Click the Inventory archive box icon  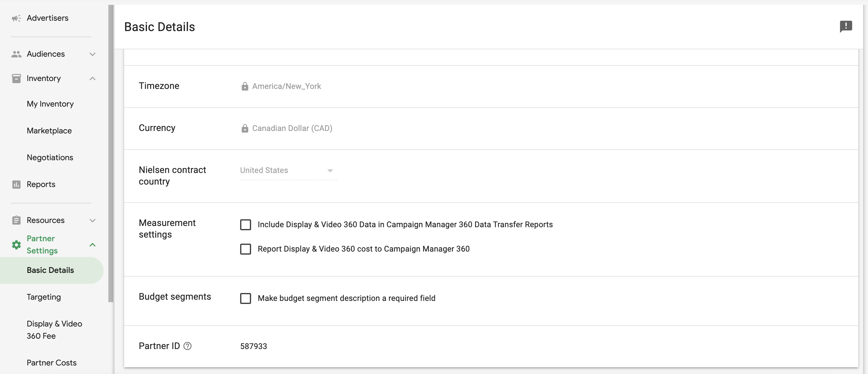pos(16,79)
